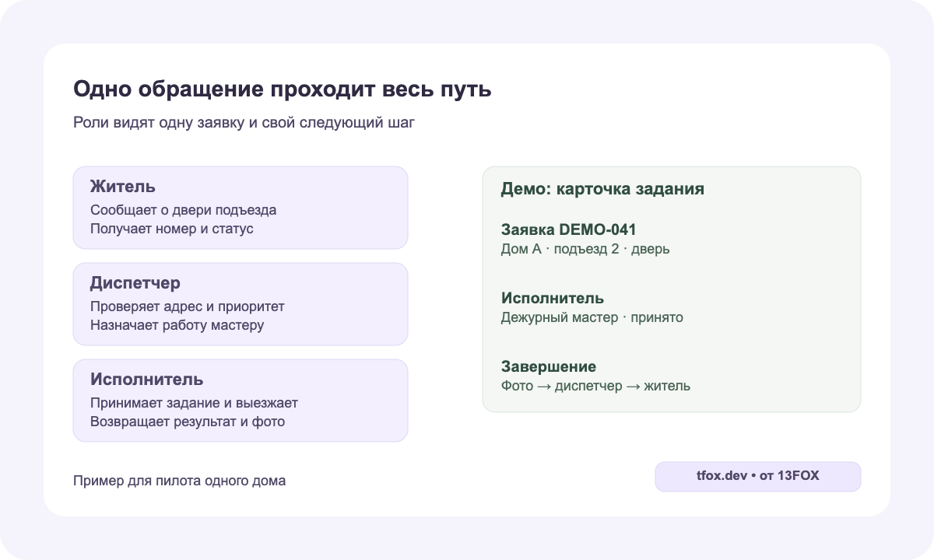Click the title 'Демо: карточка задания'
This screenshot has width=934, height=560.
click(602, 189)
